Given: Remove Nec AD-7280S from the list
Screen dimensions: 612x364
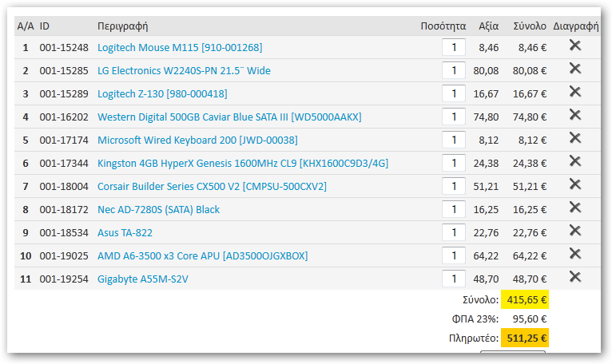Looking at the screenshot, I should click(575, 208).
